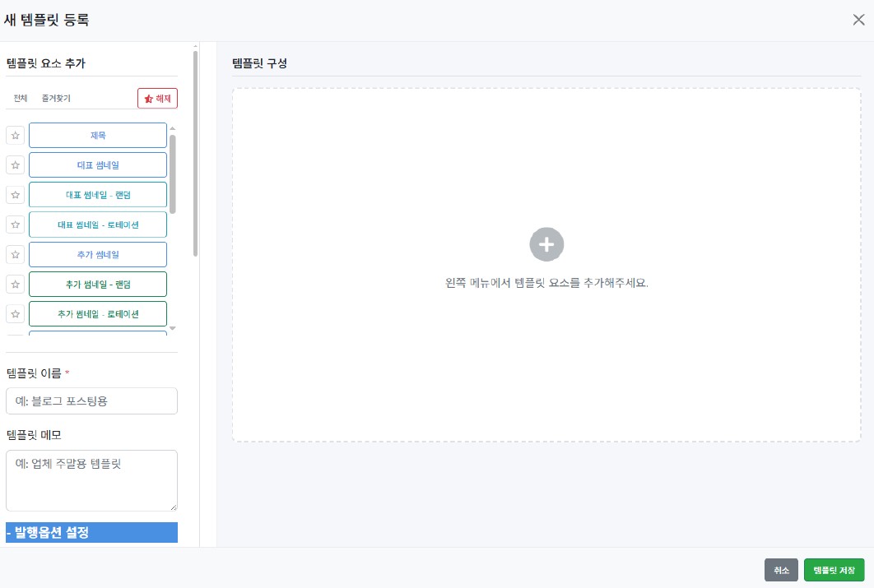Focus the 템플릿 메모 text area
Viewport: 874px width, 588px height.
click(91, 480)
